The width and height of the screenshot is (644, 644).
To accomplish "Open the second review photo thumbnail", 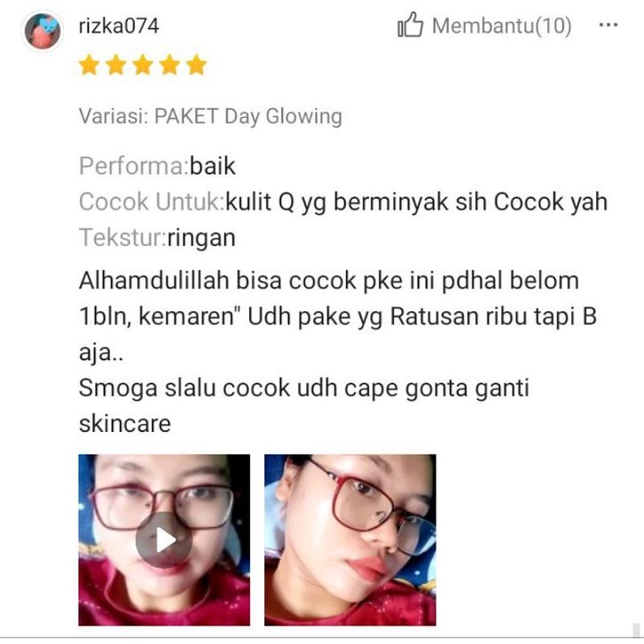I will tap(349, 539).
